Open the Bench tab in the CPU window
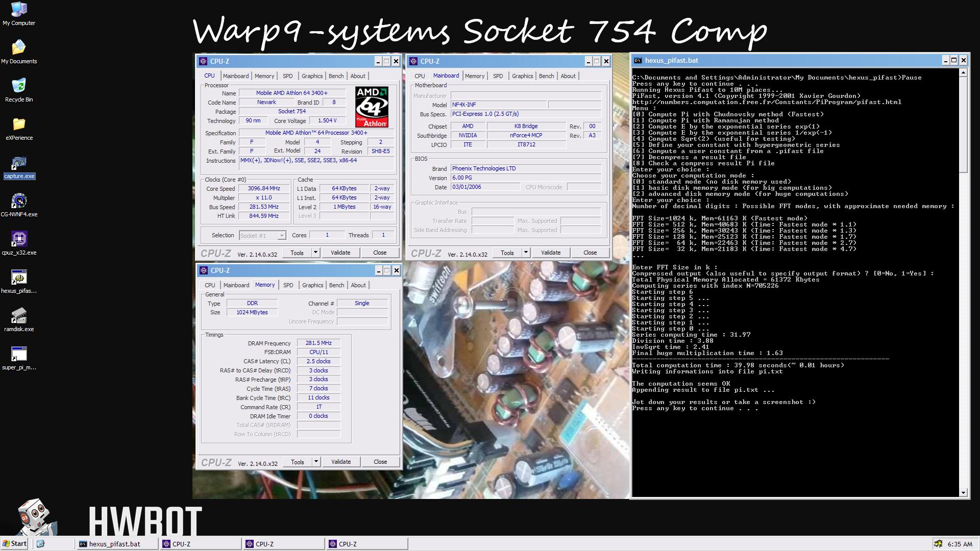The image size is (980, 551). 336,76
